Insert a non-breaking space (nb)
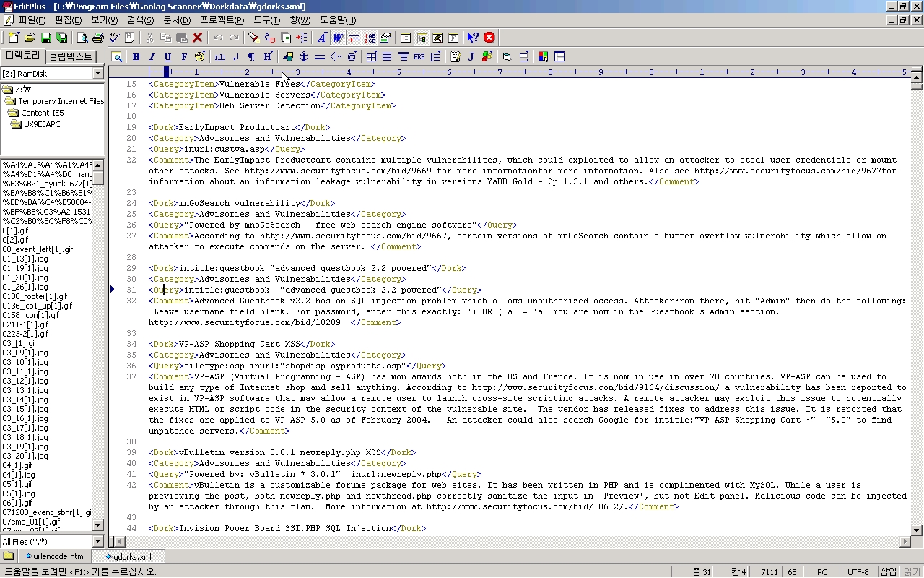This screenshot has height=578, width=924. 219,56
